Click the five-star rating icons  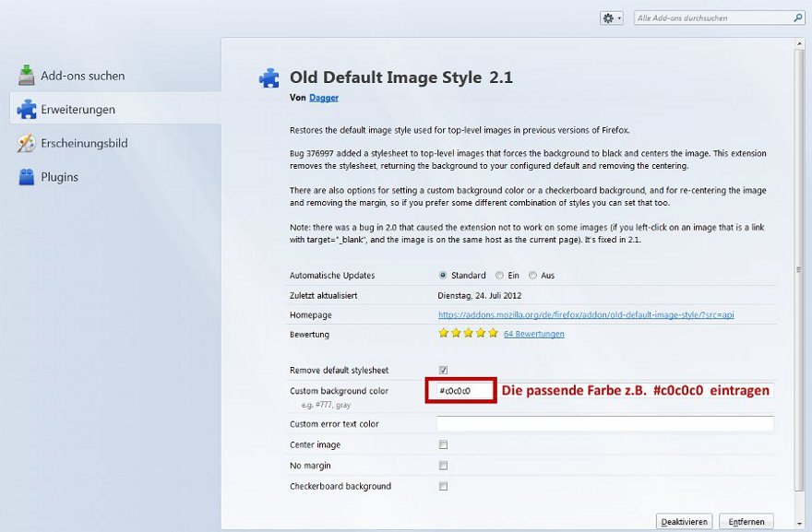[468, 333]
